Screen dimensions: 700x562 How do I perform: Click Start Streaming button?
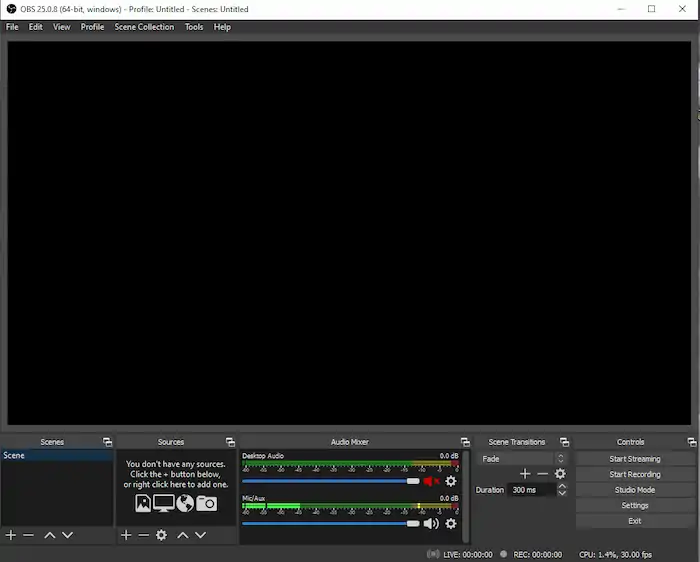tap(635, 459)
